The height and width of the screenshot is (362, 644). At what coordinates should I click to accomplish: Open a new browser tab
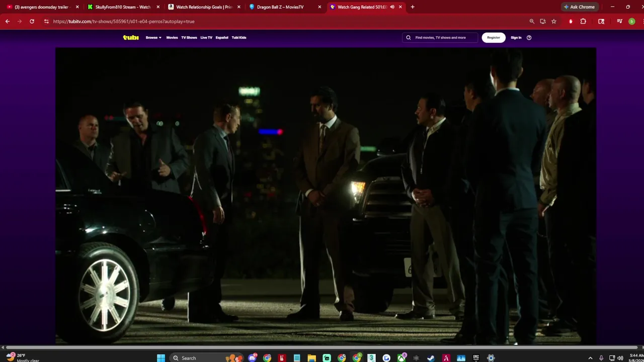(413, 7)
